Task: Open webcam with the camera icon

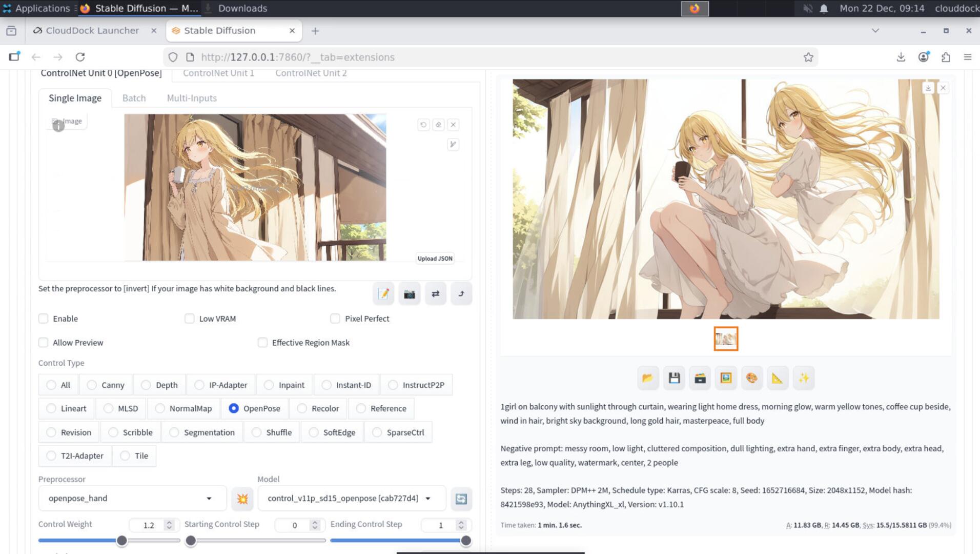Action: (409, 294)
